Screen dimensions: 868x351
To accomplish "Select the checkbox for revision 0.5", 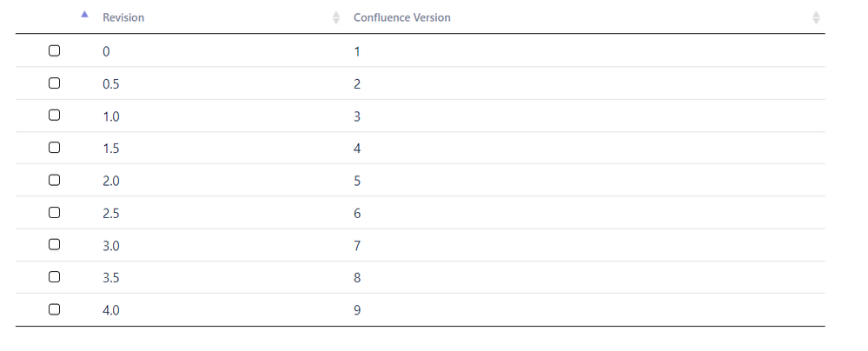I will [x=54, y=83].
